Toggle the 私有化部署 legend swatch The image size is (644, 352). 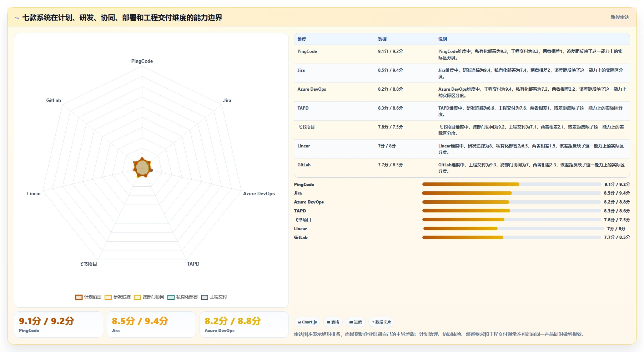coord(171,297)
